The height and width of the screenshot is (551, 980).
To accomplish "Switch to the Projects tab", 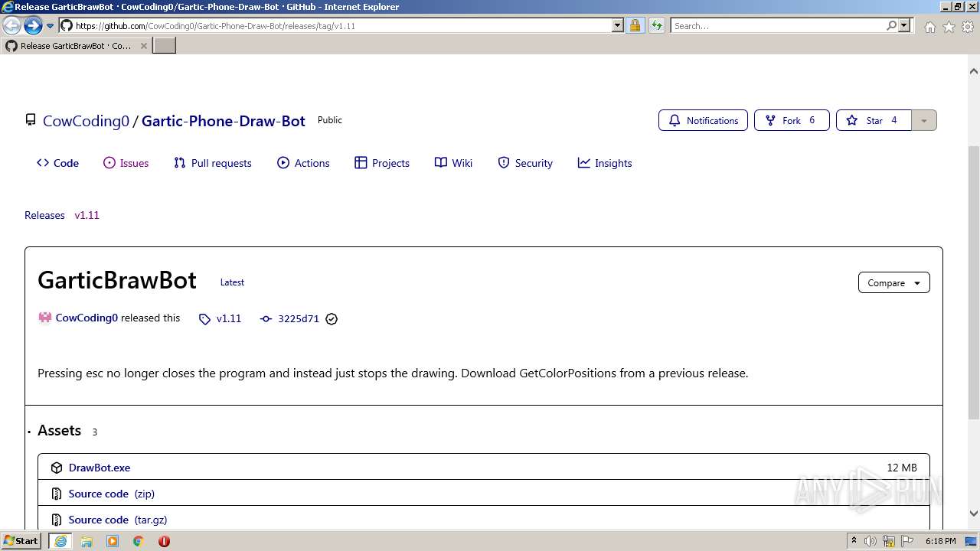I will point(382,163).
